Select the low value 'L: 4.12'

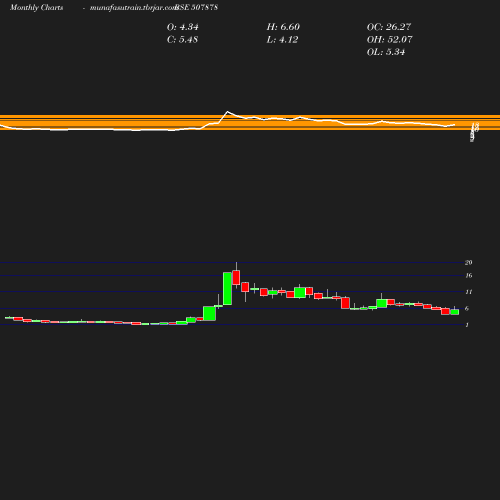[x=282, y=40]
